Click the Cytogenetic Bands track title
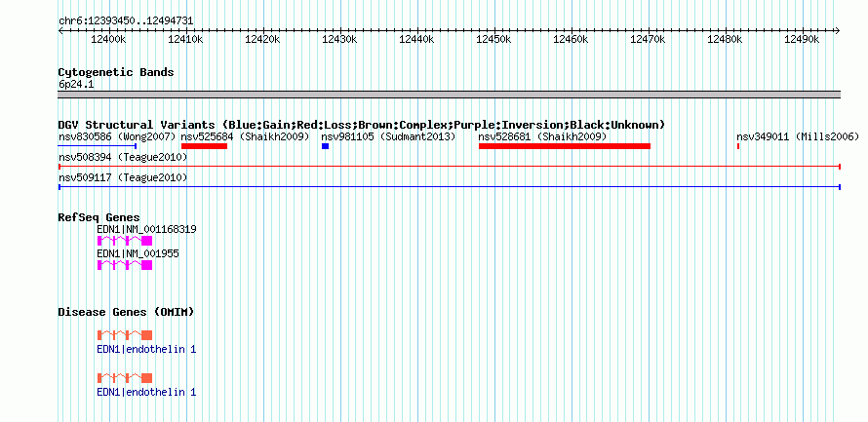This screenshot has width=868, height=422. [116, 72]
